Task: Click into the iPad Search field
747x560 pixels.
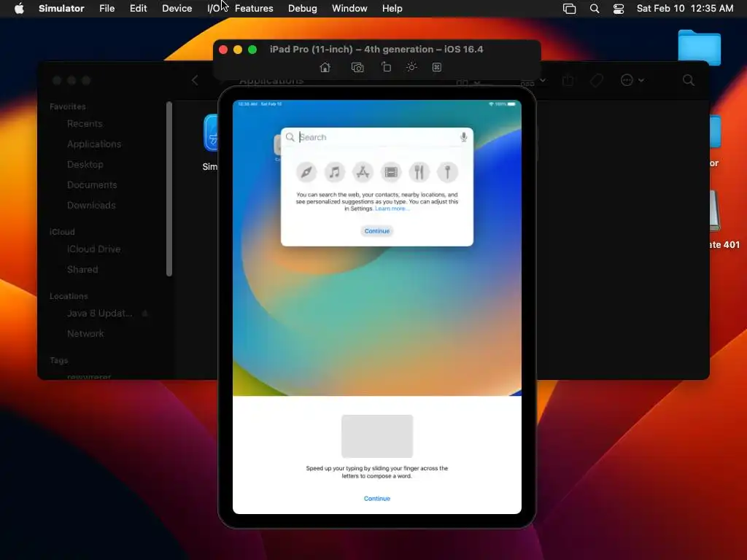Action: pos(377,137)
